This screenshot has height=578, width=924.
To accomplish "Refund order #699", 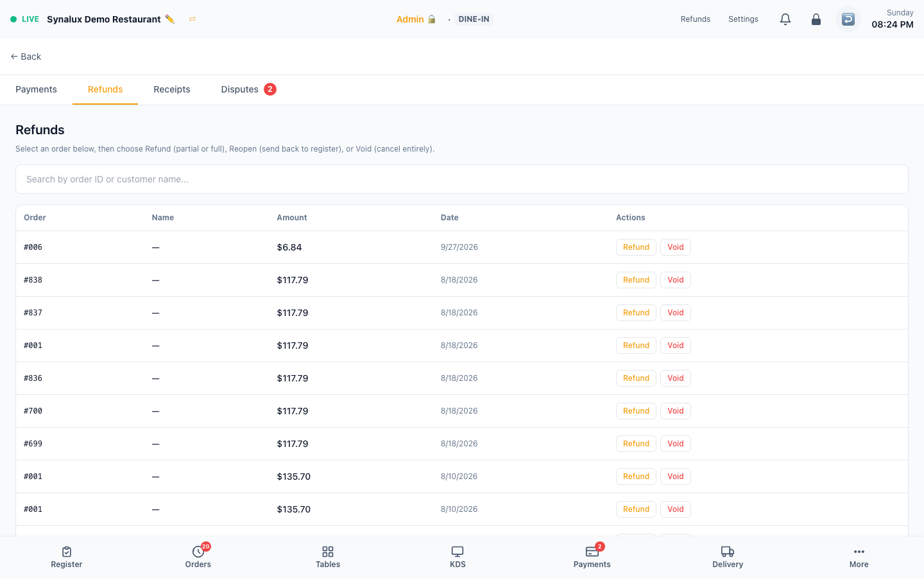I will (636, 444).
